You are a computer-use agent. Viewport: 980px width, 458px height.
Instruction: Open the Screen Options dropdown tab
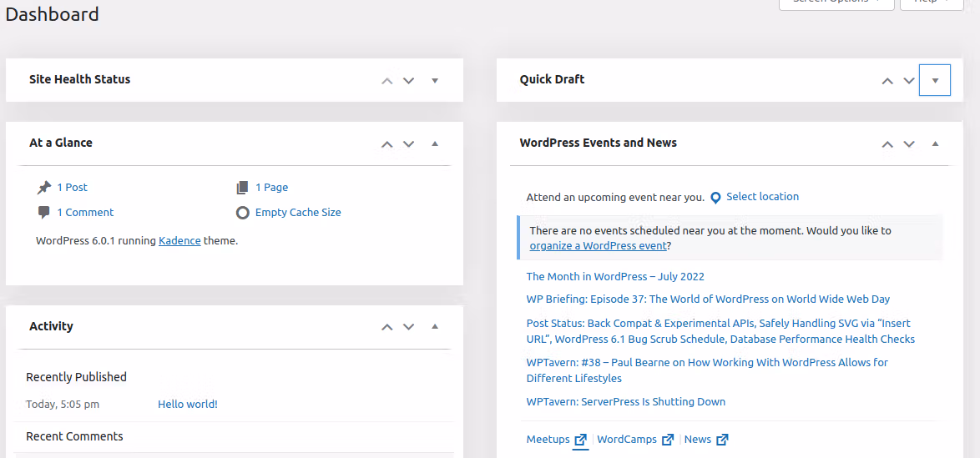coord(837,3)
